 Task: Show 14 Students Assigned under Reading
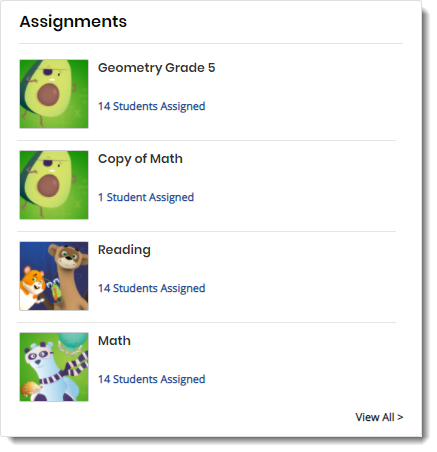pyautogui.click(x=152, y=289)
